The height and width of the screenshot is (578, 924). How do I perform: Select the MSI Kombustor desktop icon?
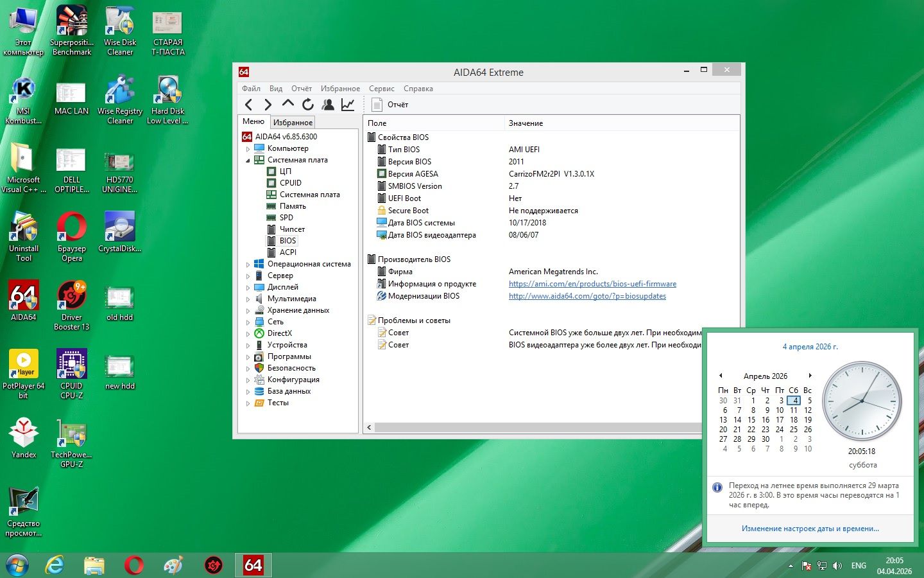pos(24,100)
